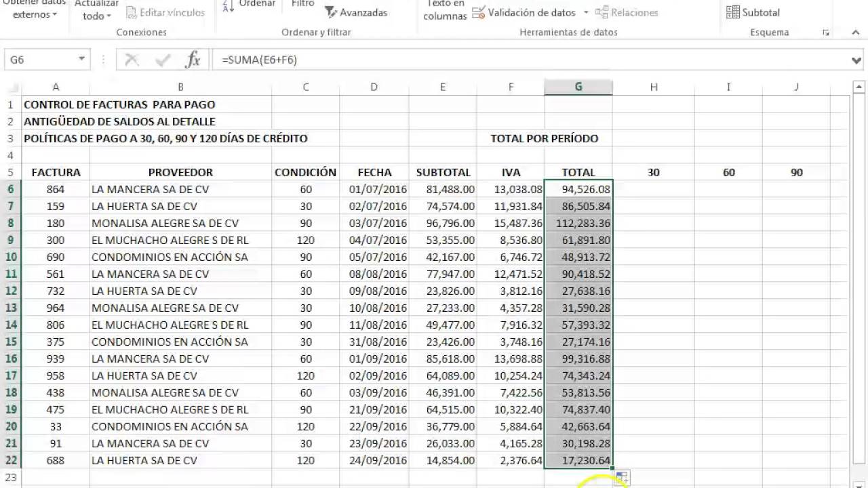The height and width of the screenshot is (488, 868).
Task: Click the TOTAL POR PERÍODO cell
Action: click(x=545, y=138)
